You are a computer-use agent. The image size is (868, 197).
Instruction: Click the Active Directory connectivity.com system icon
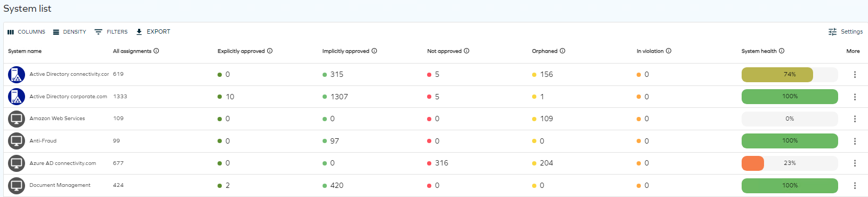coord(17,75)
